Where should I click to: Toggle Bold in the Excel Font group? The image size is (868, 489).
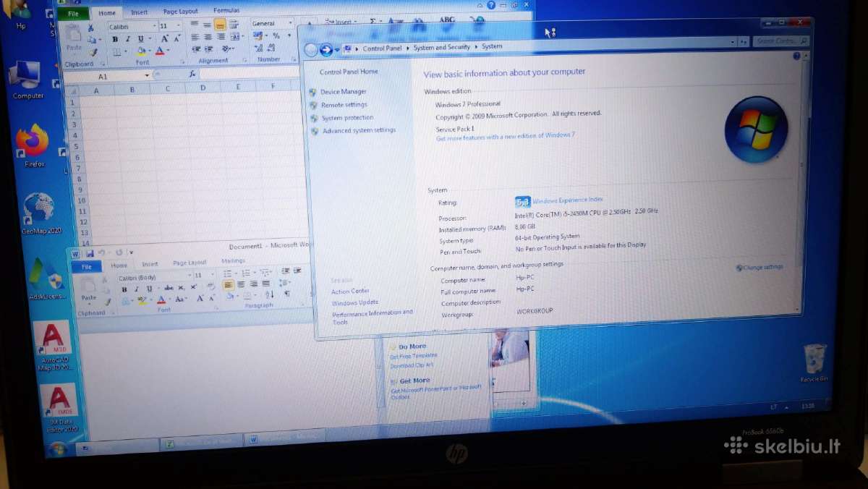point(116,39)
